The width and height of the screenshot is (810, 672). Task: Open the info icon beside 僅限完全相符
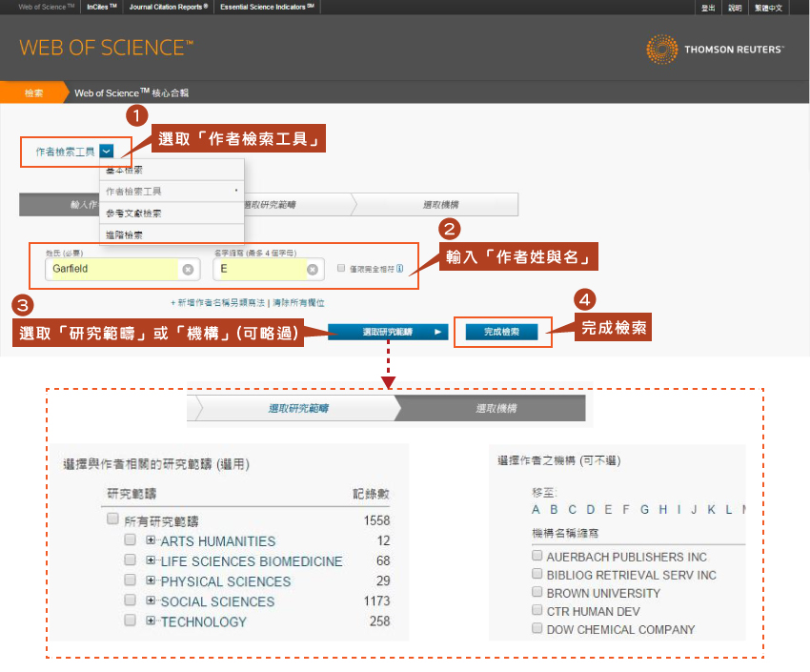(400, 269)
